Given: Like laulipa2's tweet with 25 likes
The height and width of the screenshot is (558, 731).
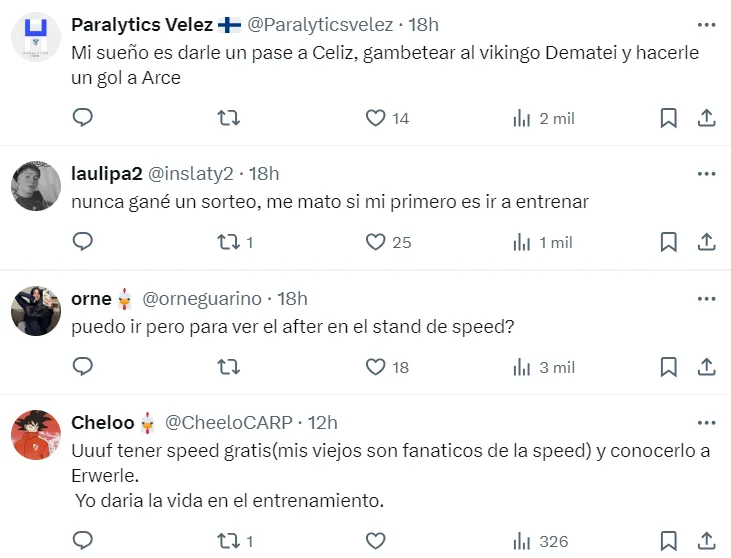Looking at the screenshot, I should (x=376, y=242).
